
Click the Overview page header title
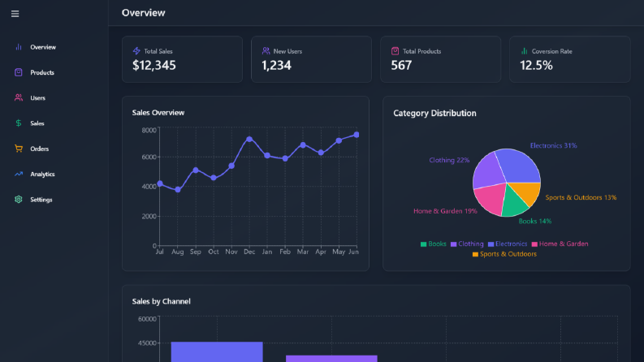[144, 13]
